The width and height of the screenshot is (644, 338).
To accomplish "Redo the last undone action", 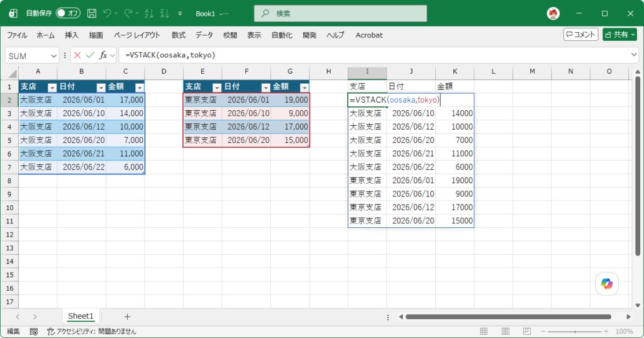I will [128, 14].
